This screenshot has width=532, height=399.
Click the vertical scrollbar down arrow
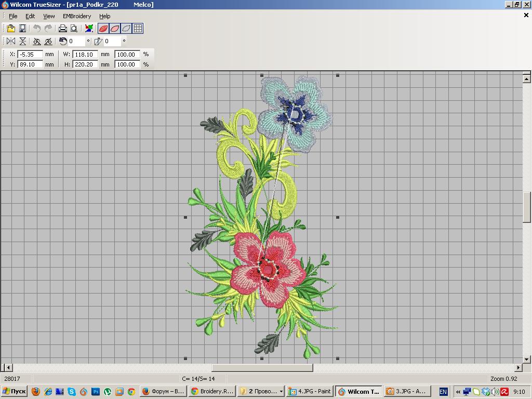click(x=527, y=359)
